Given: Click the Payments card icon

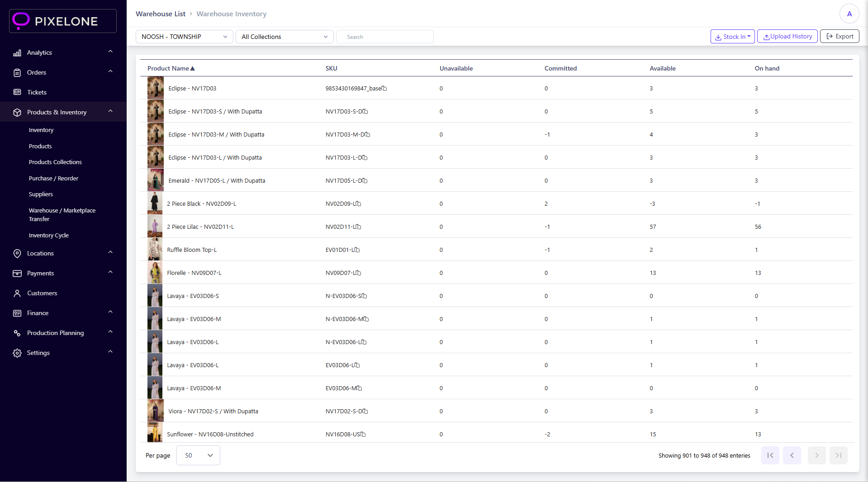Looking at the screenshot, I should [17, 274].
